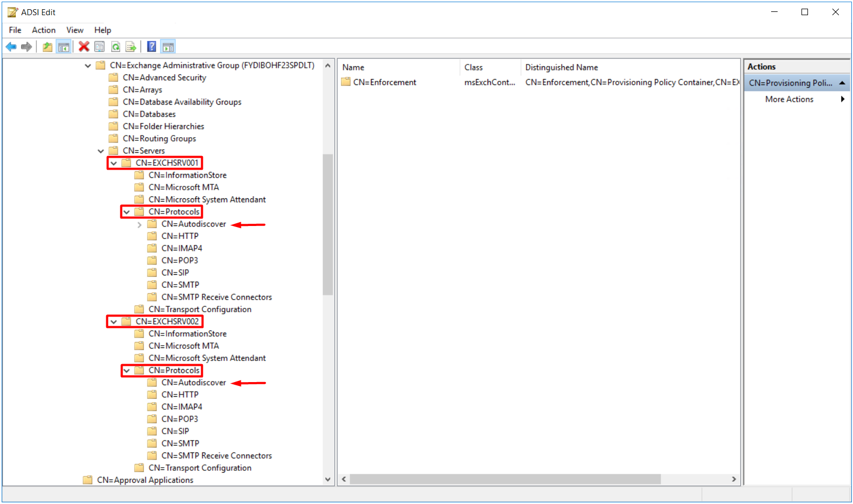Select CN=Transport Configuration under EXCHSRV002
The width and height of the screenshot is (853, 504).
coord(200,468)
